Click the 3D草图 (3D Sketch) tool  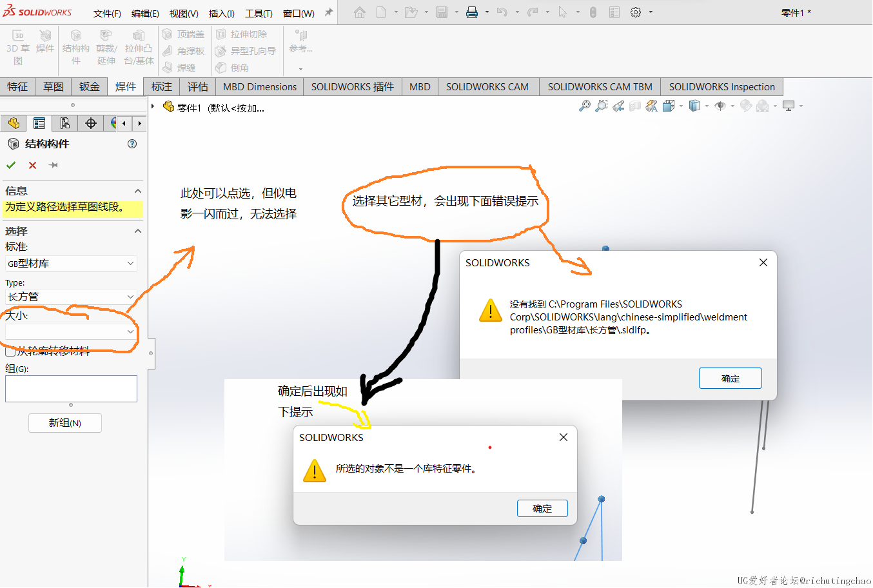coord(18,48)
